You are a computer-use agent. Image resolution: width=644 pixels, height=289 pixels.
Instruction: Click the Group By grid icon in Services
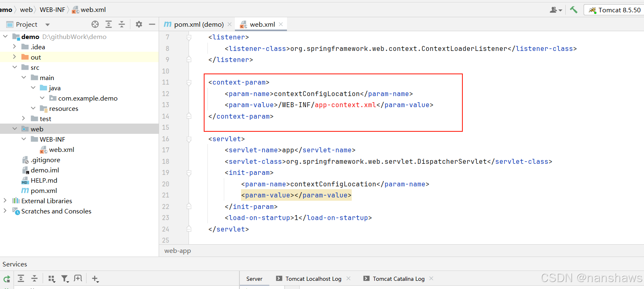click(52, 279)
